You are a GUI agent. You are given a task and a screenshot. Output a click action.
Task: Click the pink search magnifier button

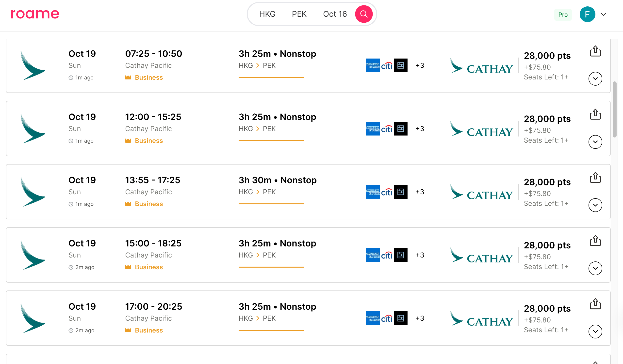pyautogui.click(x=363, y=14)
